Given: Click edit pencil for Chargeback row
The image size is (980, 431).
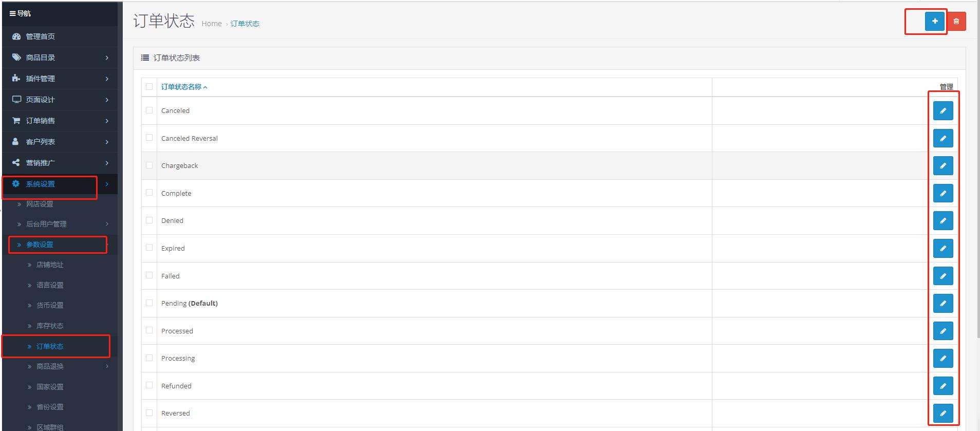Looking at the screenshot, I should click(943, 166).
